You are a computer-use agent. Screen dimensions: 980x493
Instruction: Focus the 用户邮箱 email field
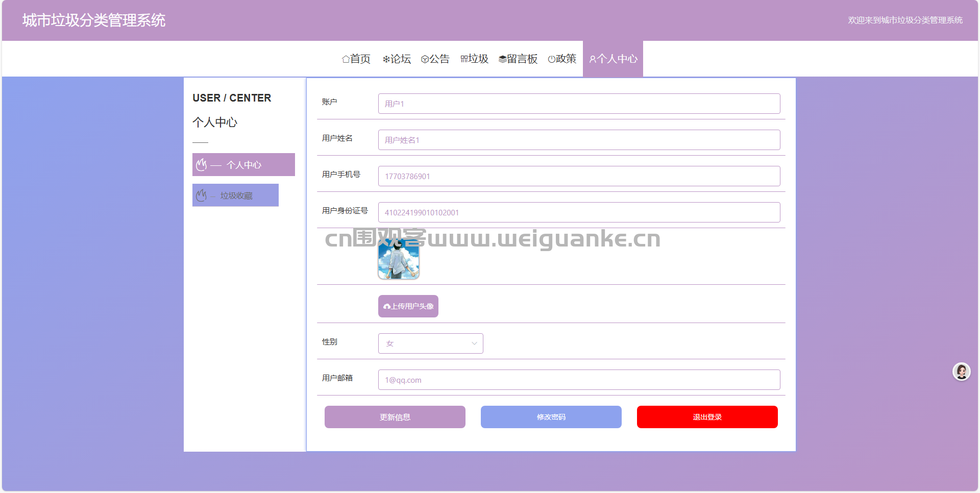579,380
